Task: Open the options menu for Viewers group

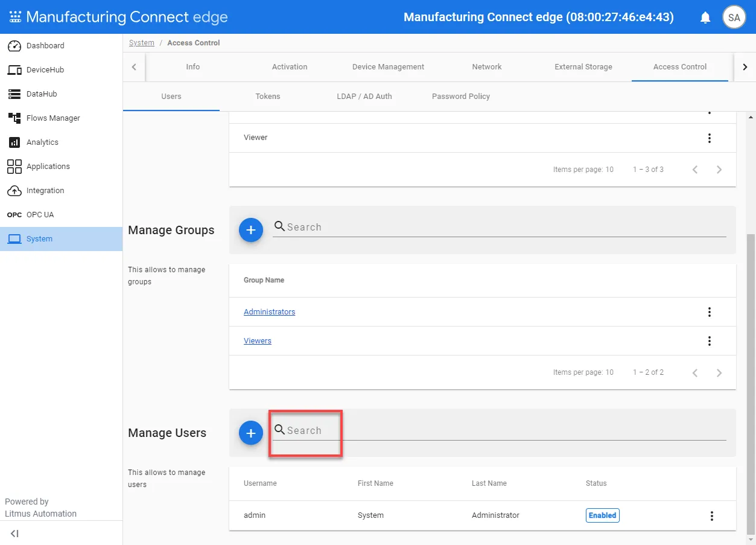Action: (x=710, y=341)
